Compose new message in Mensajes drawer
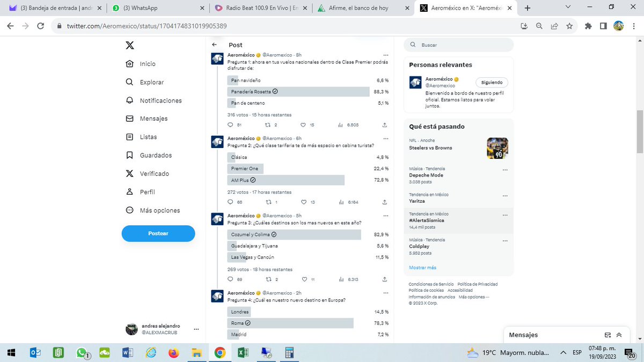Viewport: 644px width, 362px height. coord(608,335)
